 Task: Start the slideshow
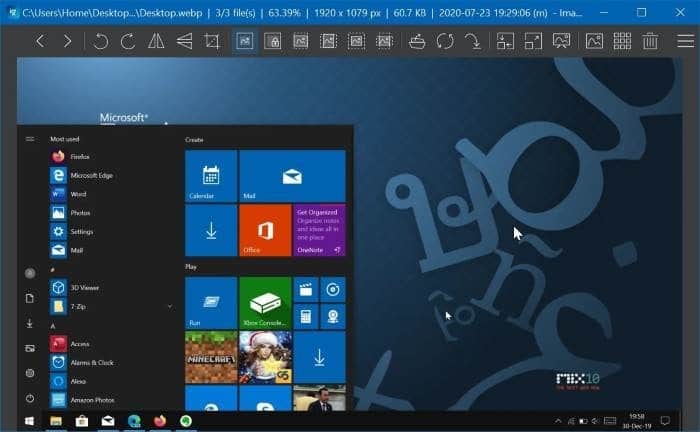point(561,41)
